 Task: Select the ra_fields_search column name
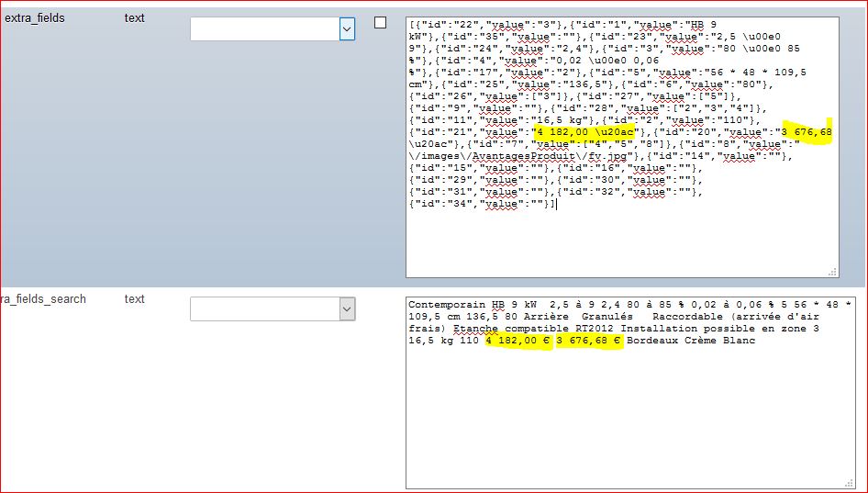point(43,299)
